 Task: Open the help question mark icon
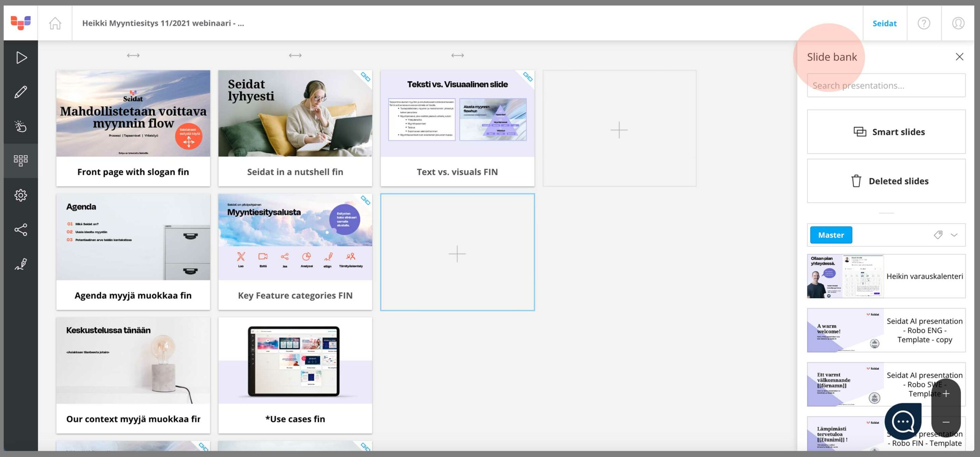click(924, 23)
